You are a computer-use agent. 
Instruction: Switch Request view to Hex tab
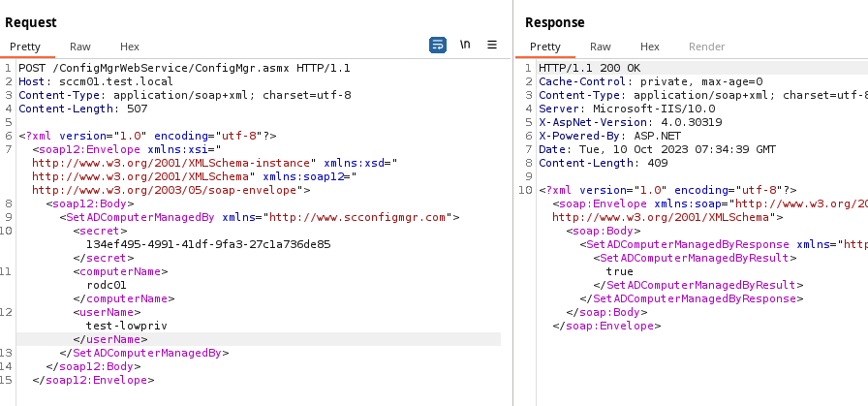(130, 47)
